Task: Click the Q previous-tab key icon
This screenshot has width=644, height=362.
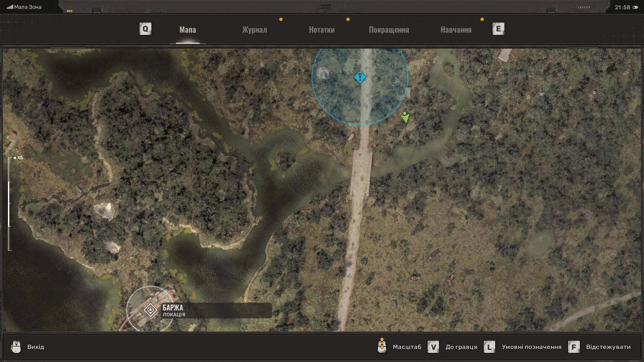Action: [x=145, y=29]
